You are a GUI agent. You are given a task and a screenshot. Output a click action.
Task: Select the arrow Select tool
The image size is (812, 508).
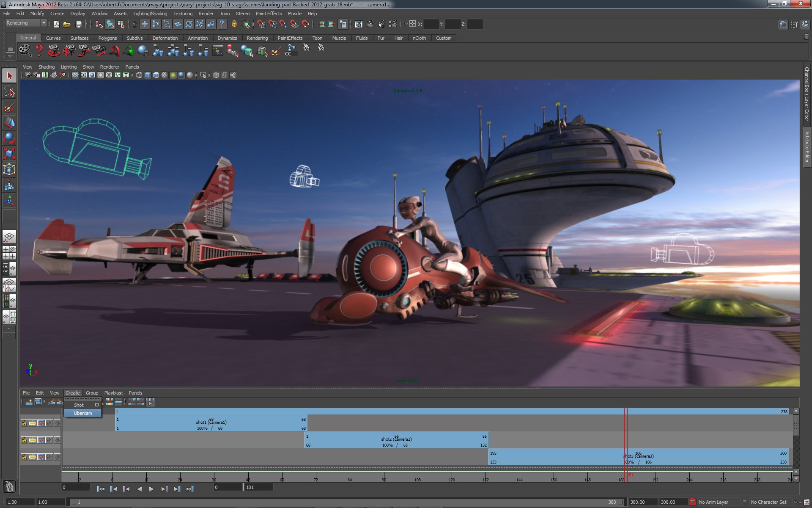click(x=9, y=76)
